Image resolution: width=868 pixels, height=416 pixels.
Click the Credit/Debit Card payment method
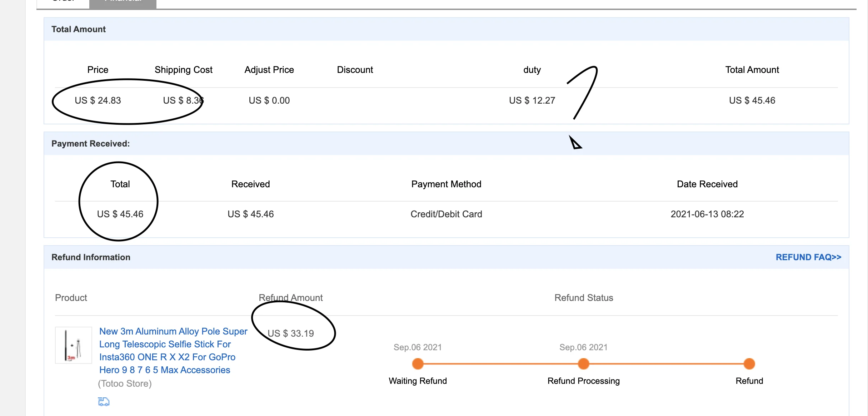(x=446, y=214)
